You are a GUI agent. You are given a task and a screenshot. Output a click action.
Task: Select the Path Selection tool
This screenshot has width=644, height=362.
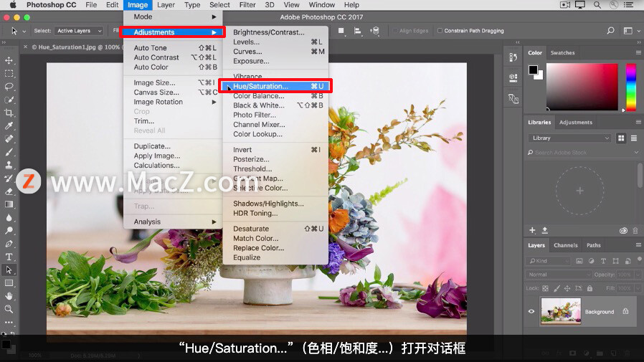click(x=9, y=270)
